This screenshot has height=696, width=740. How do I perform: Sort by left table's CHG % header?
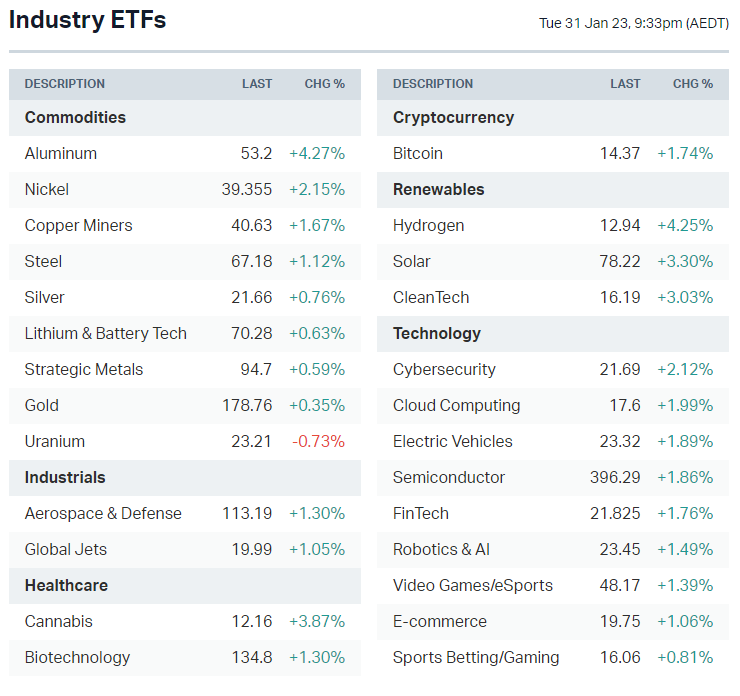[x=324, y=84]
